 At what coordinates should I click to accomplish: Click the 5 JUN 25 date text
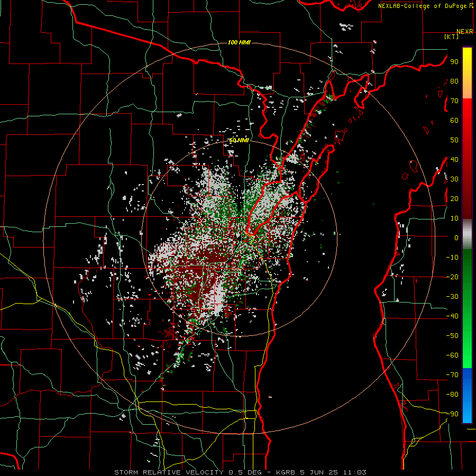point(319,472)
